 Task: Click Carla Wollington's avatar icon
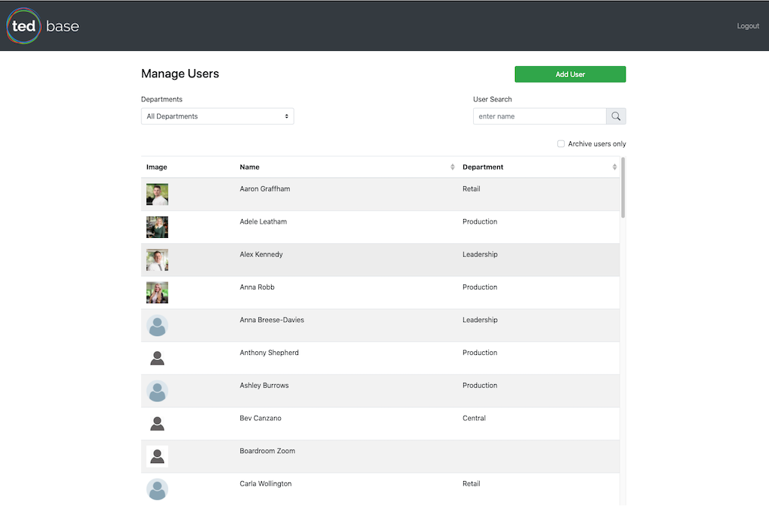[157, 489]
